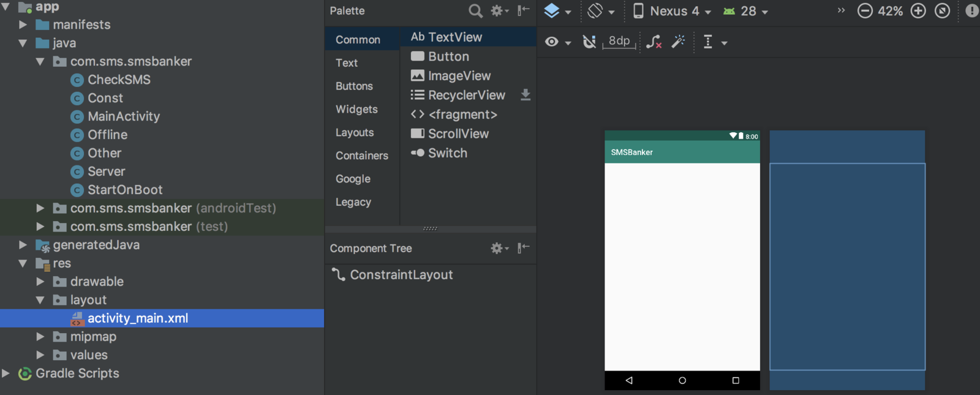Screen dimensions: 980x395
Task: Set default margins 8dp
Action: (619, 41)
